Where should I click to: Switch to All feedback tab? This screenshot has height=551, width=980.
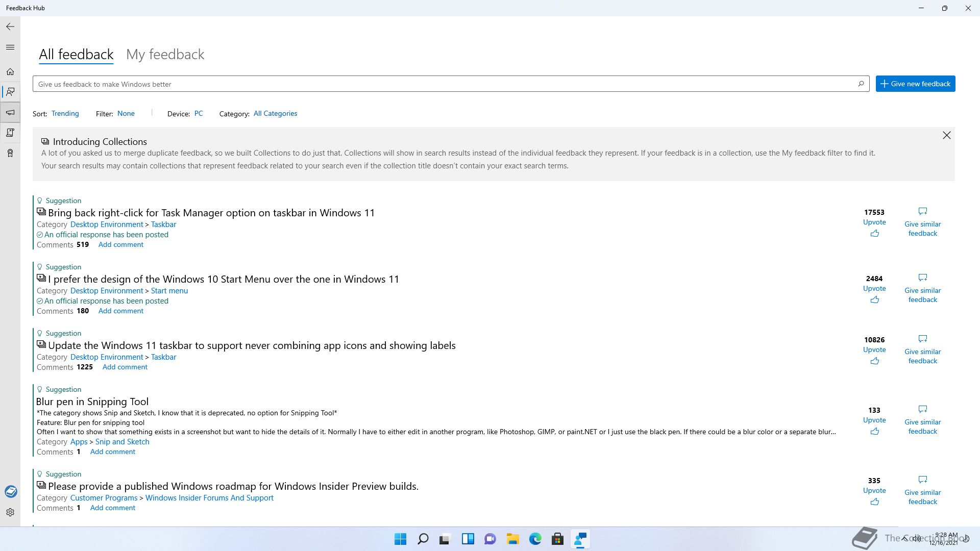(76, 55)
